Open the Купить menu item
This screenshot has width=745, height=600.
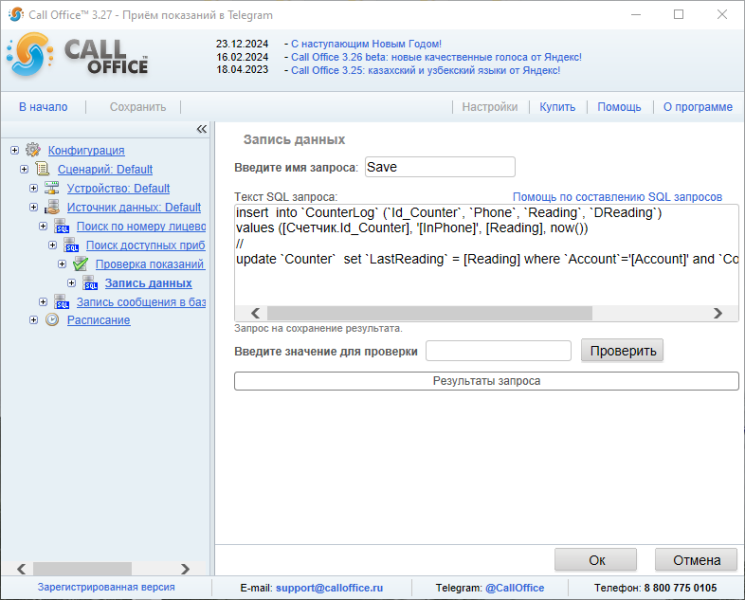coord(557,107)
